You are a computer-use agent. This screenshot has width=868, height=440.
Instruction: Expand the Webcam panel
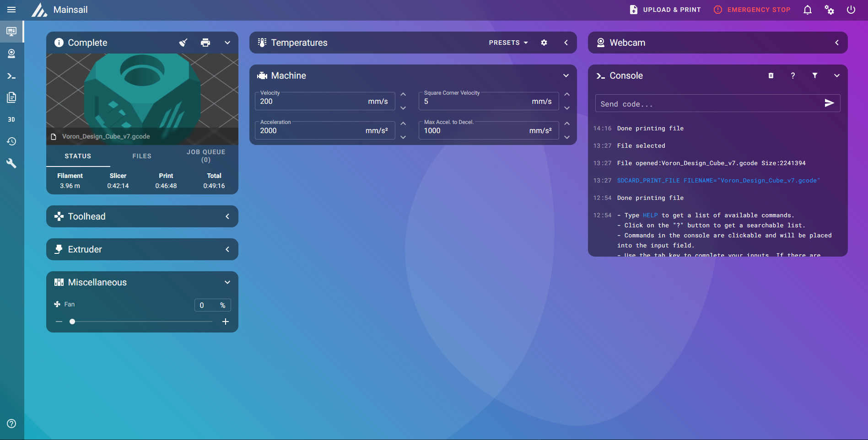tap(837, 43)
